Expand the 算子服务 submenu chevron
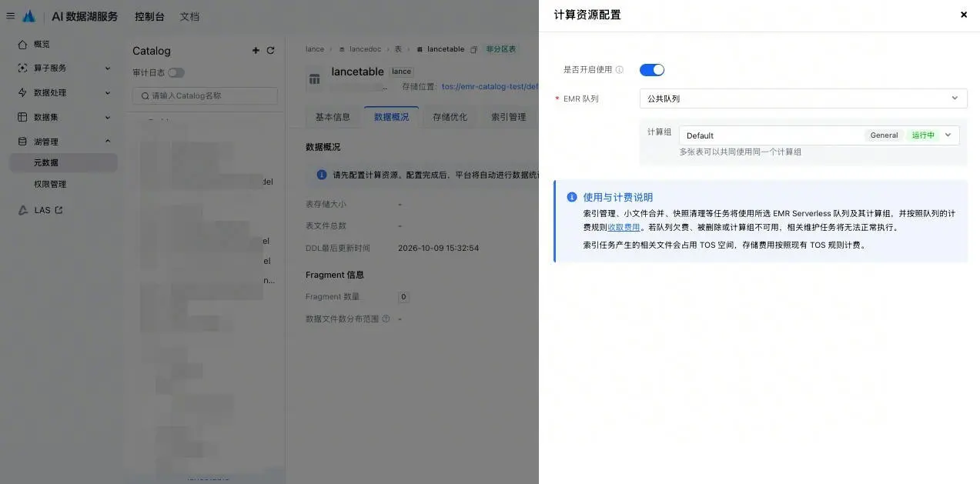The width and height of the screenshot is (980, 484). click(x=108, y=68)
